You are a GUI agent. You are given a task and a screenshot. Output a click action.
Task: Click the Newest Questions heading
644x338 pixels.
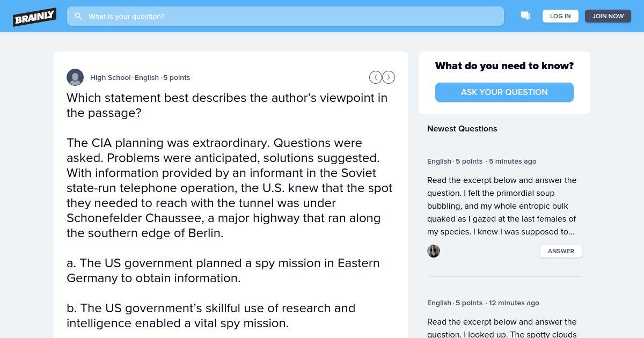(x=462, y=129)
